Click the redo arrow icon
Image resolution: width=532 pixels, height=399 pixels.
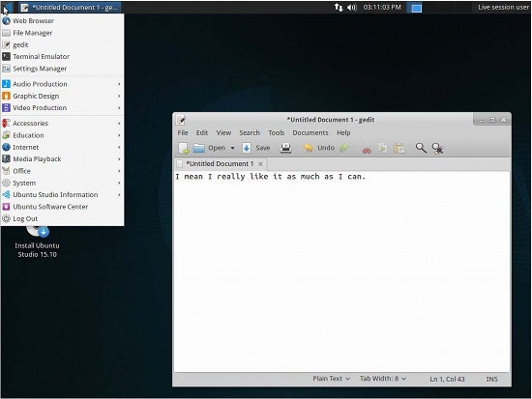coord(344,148)
